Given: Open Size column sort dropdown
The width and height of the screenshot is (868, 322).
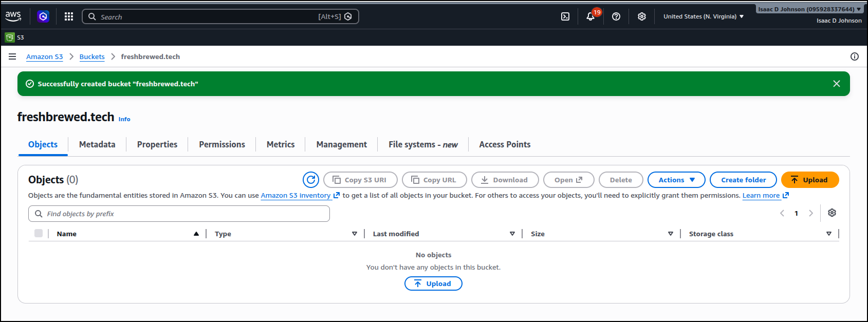Looking at the screenshot, I should (671, 234).
